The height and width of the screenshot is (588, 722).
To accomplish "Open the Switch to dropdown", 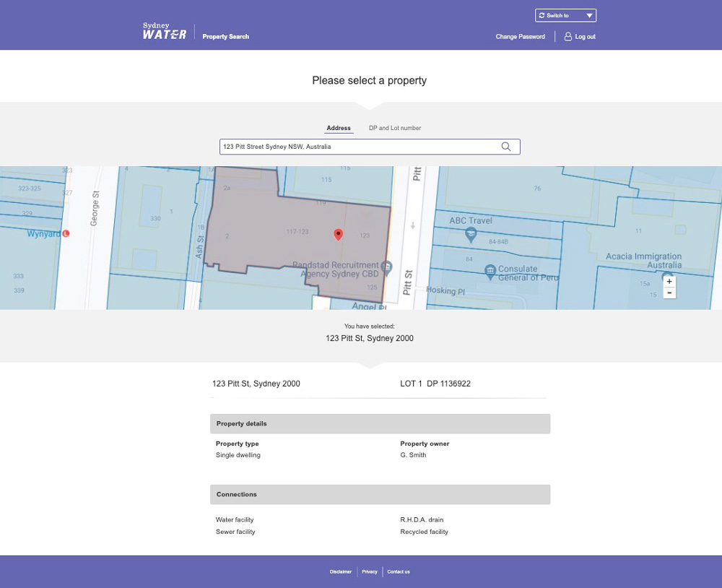I will [565, 15].
